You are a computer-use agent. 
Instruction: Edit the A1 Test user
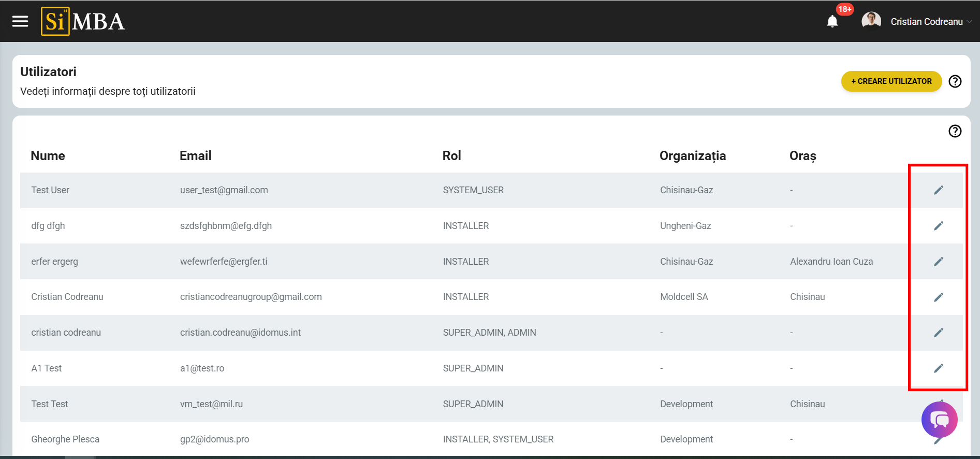tap(938, 368)
